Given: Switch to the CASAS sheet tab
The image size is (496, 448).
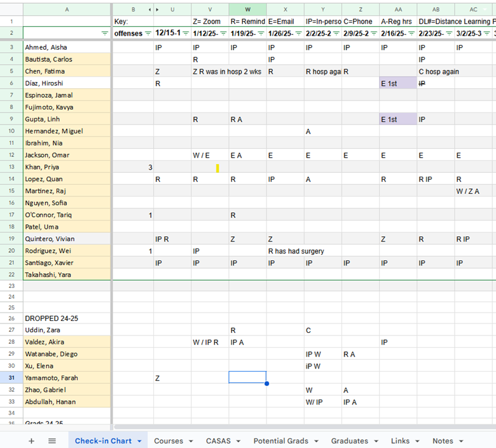Looking at the screenshot, I should point(218,441).
